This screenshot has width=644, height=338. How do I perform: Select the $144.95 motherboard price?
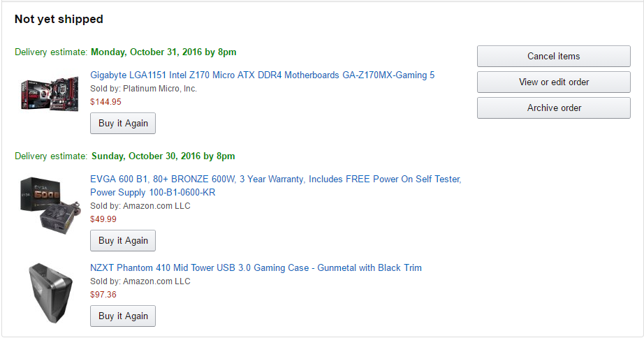pos(105,102)
